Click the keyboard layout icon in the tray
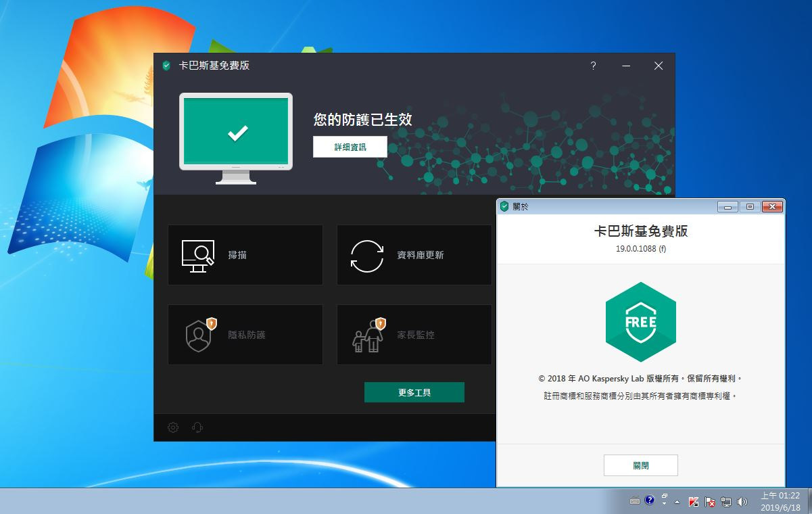Image resolution: width=812 pixels, height=514 pixels. [x=635, y=502]
